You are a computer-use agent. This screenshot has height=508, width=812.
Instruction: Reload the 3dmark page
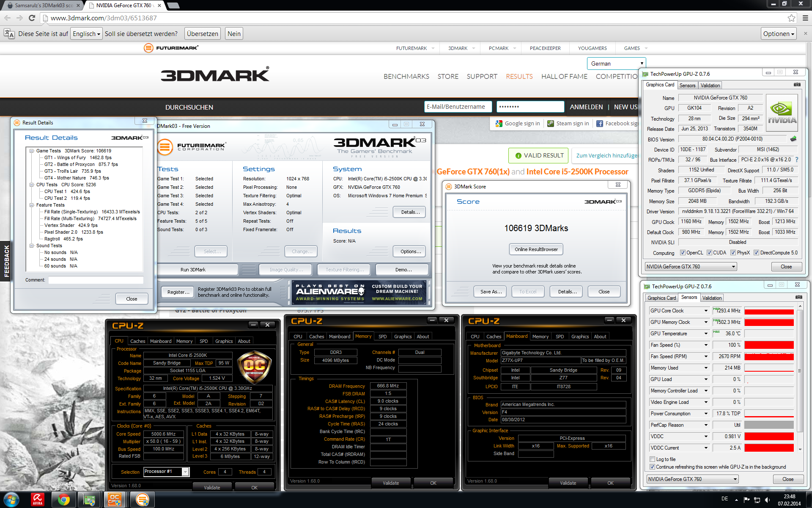pyautogui.click(x=32, y=18)
